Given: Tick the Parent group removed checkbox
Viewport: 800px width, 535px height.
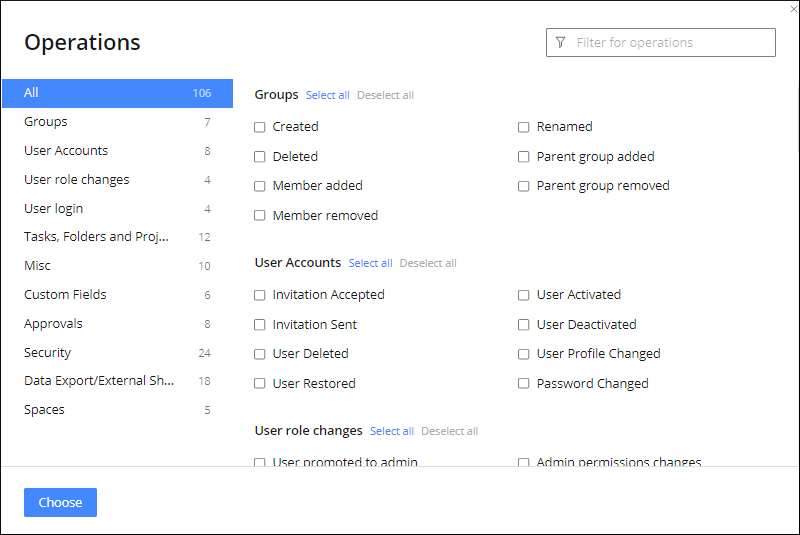Looking at the screenshot, I should click(x=524, y=186).
